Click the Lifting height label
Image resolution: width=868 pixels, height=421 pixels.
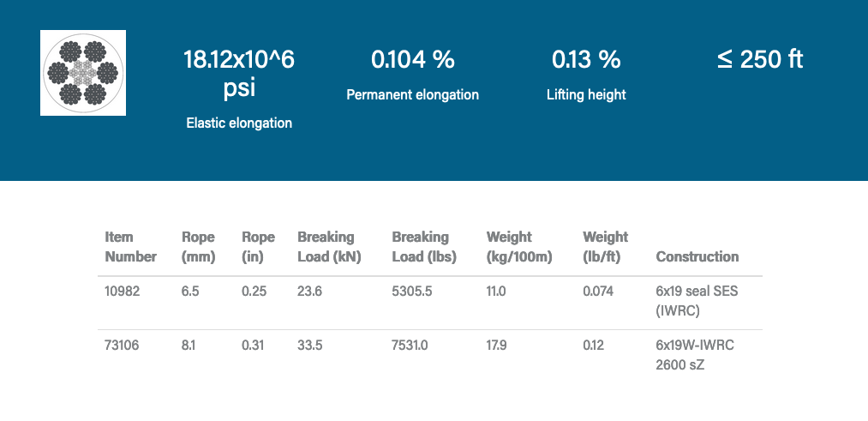pyautogui.click(x=586, y=94)
